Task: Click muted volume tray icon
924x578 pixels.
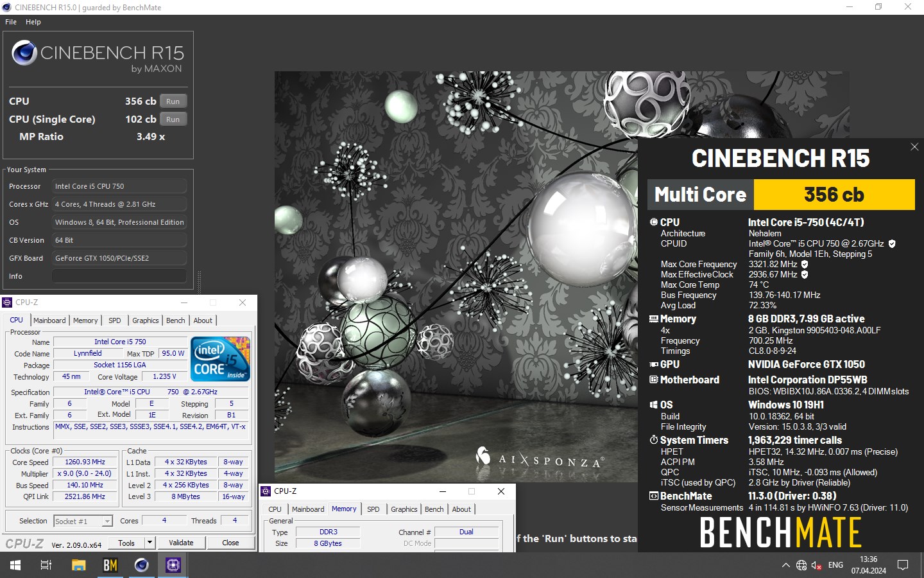Action: pyautogui.click(x=817, y=565)
